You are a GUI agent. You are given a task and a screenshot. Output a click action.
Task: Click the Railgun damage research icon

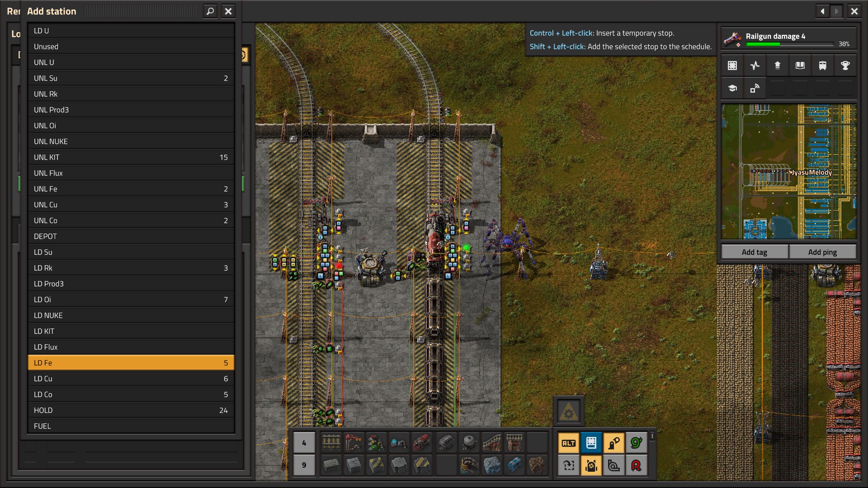tap(732, 39)
